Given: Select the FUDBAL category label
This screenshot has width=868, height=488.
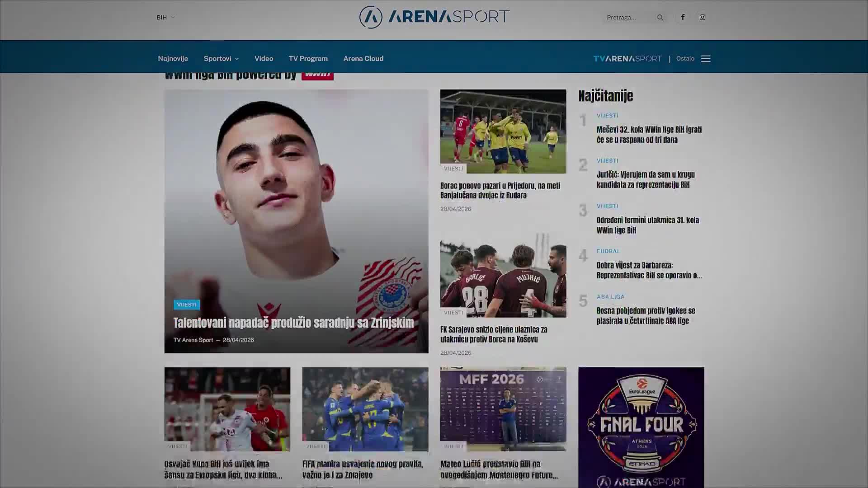Looking at the screenshot, I should coord(608,251).
